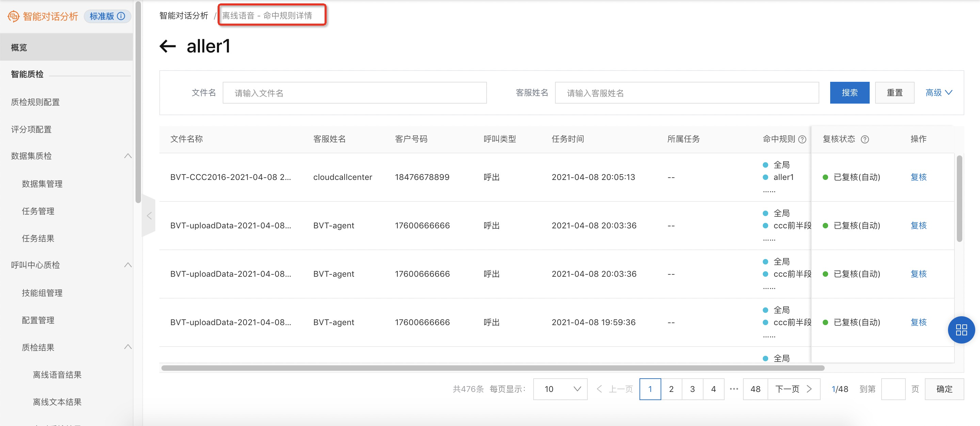Click the table vertical scrollbar
The image size is (980, 426).
pyautogui.click(x=959, y=198)
